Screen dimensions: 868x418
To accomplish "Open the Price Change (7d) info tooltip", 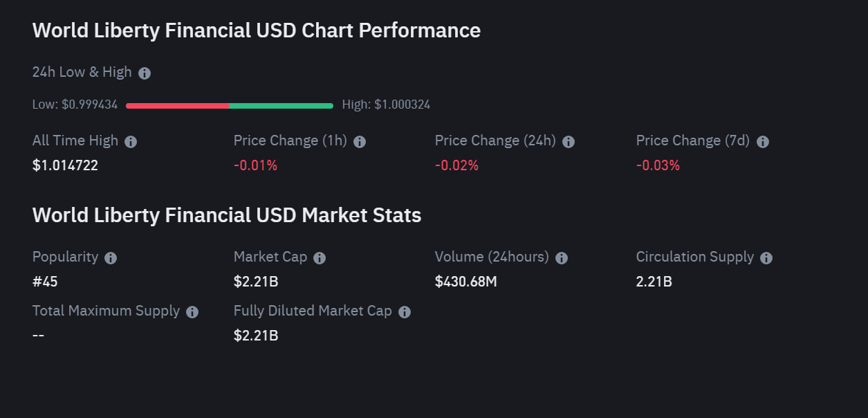I will [762, 141].
